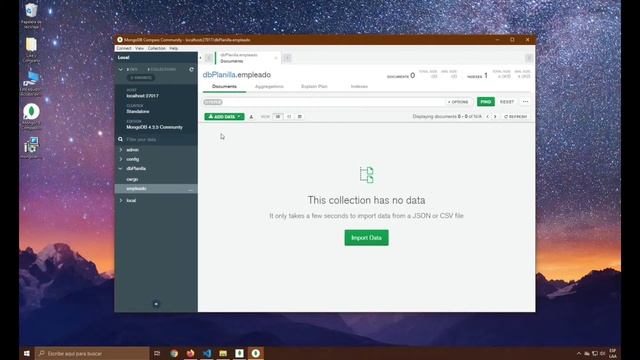Image resolution: width=640 pixels, height=360 pixels.
Task: Open the MongoDB Compass desktop shortcut
Action: [31, 116]
